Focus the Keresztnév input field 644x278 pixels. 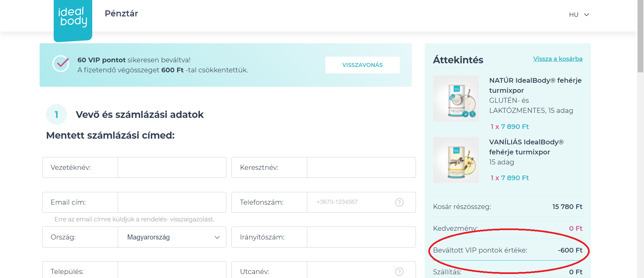pos(361,167)
